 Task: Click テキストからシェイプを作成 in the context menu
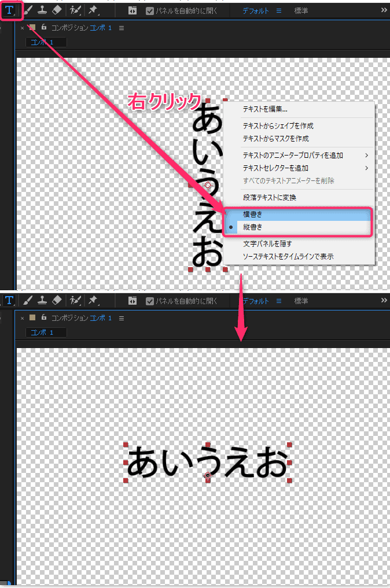point(278,125)
